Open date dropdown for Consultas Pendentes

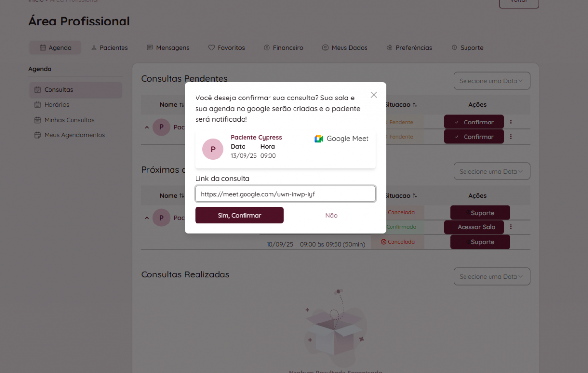491,81
